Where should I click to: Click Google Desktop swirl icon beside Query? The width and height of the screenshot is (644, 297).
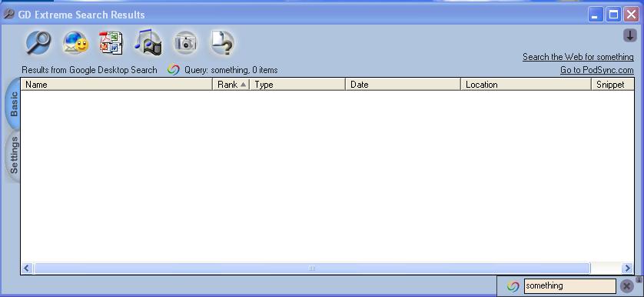coord(174,70)
